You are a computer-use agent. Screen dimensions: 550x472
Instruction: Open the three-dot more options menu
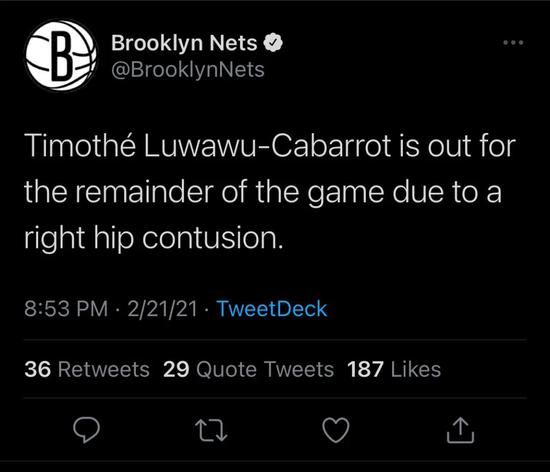point(513,42)
